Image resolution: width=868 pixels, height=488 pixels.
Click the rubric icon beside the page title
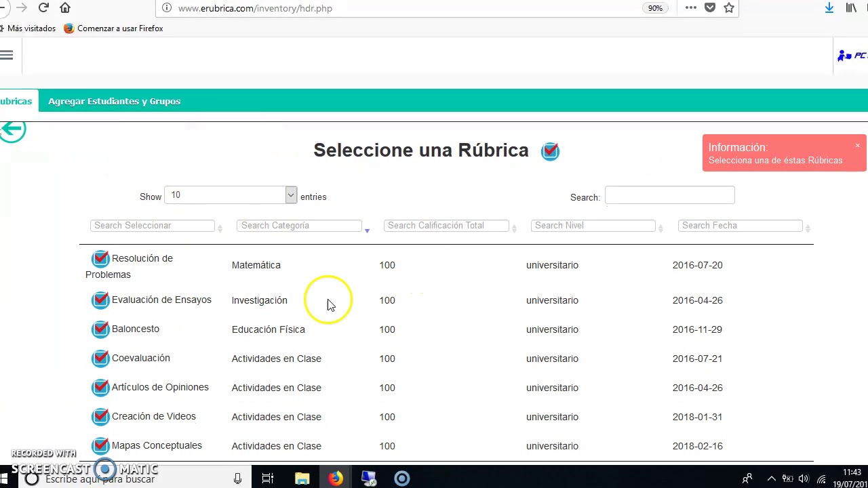(550, 151)
